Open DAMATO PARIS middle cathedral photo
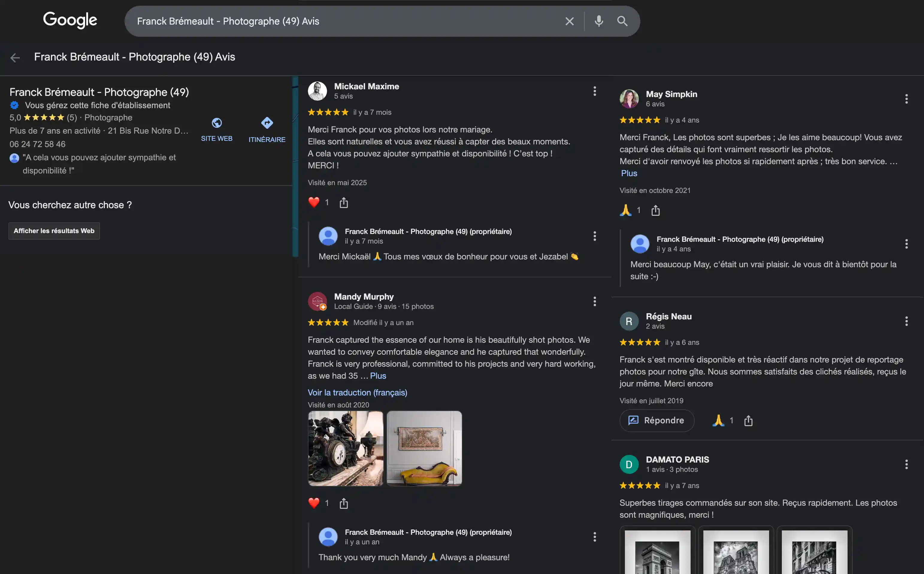 coord(736,550)
